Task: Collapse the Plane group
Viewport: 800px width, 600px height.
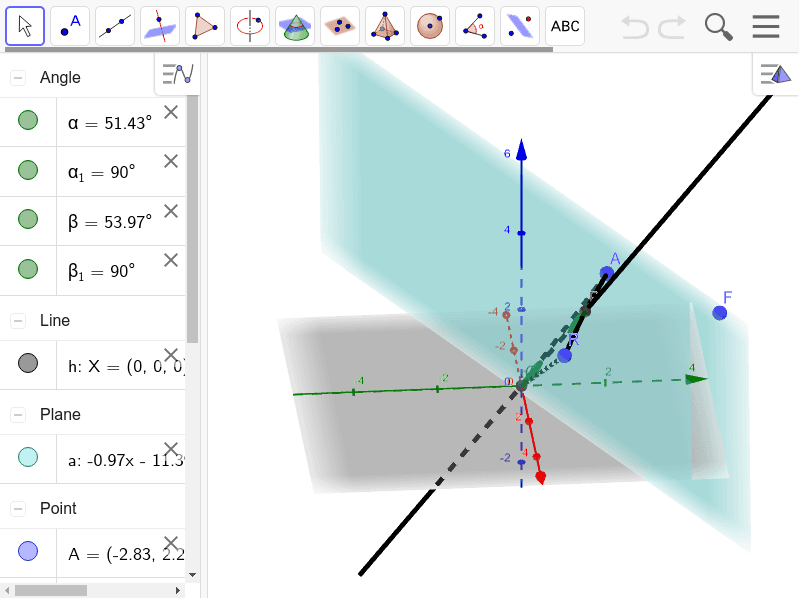Action: tap(18, 415)
